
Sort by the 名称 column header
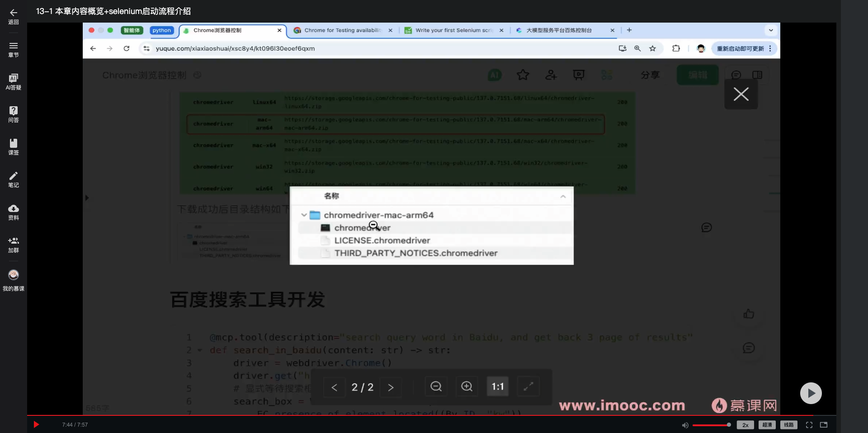[331, 196]
